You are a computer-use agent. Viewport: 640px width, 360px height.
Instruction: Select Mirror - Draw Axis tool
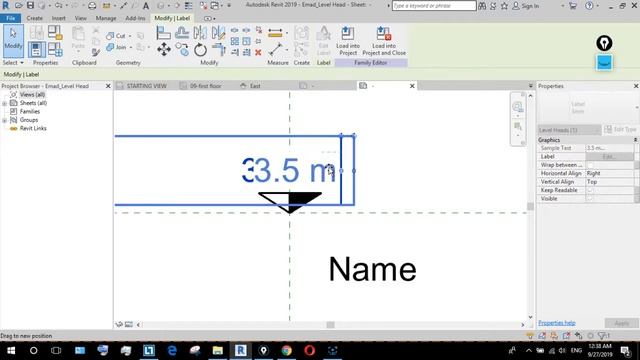(218, 33)
